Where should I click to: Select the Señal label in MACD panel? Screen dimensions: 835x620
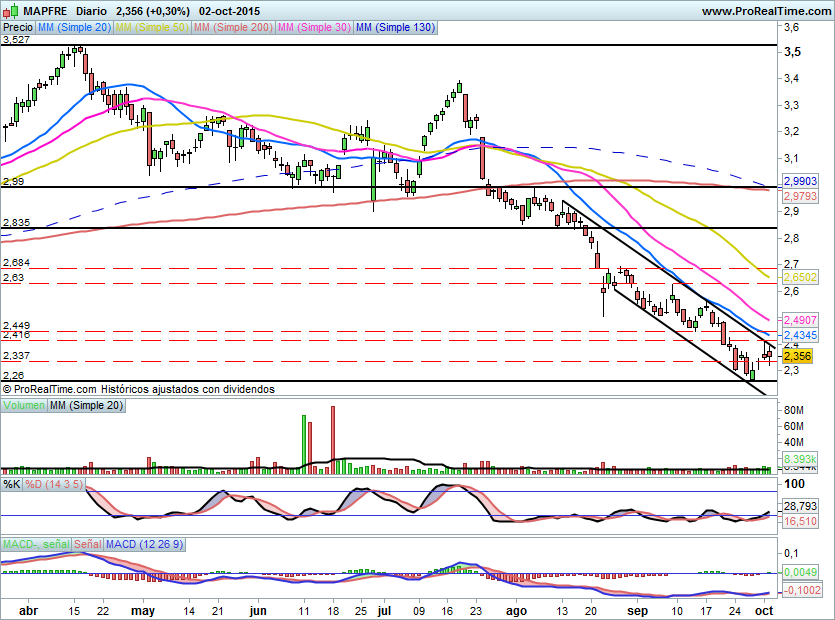tap(87, 544)
